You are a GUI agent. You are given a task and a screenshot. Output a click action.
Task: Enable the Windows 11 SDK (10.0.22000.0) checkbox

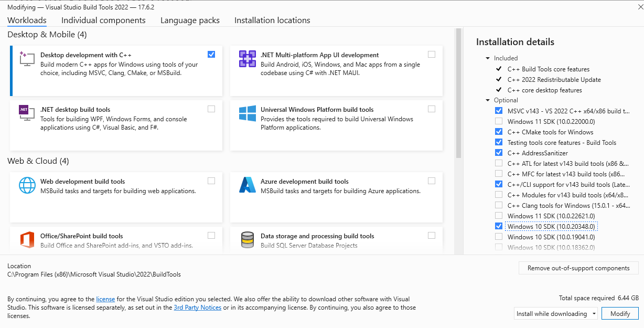click(498, 121)
